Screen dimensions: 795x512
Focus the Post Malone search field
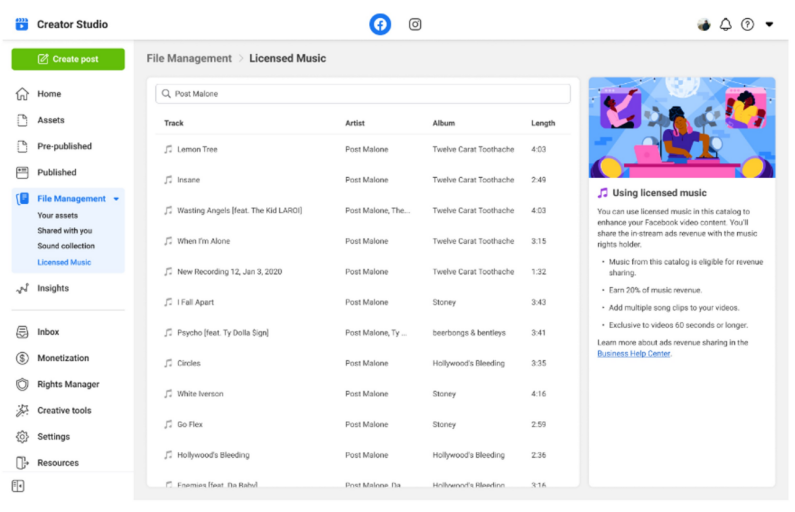click(363, 94)
